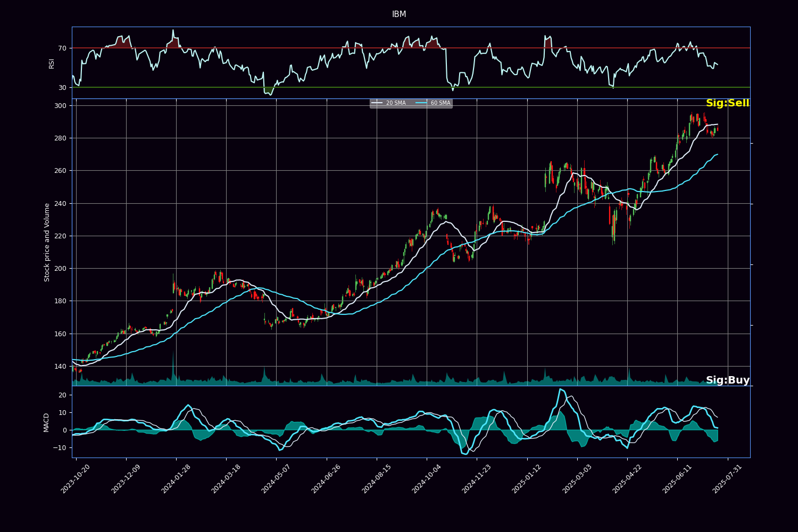
Task: Click the 0 tick on MACD axis
Action: [x=64, y=430]
